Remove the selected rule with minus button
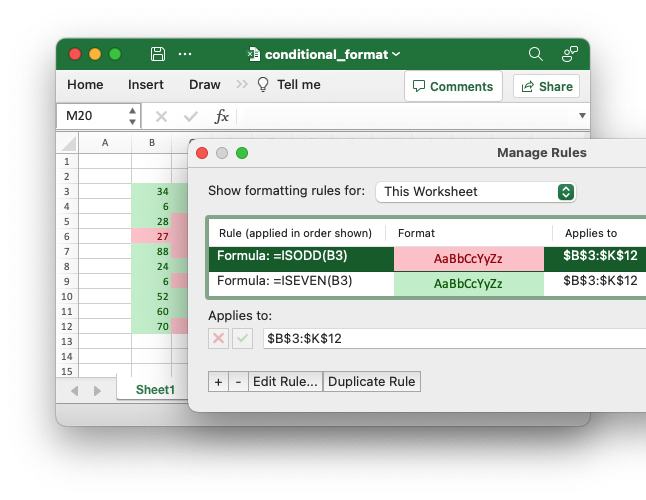Viewport: 646px width, 500px height. [x=237, y=381]
